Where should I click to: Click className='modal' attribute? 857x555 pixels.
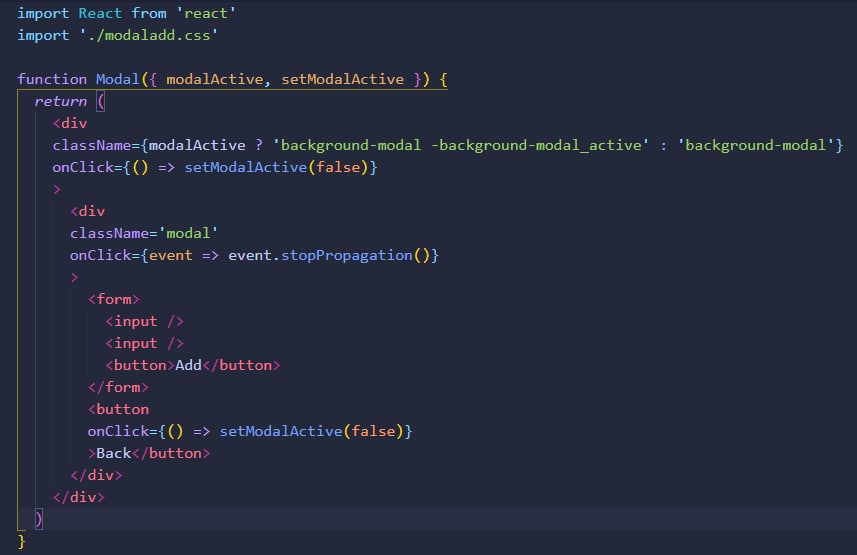pyautogui.click(x=144, y=233)
